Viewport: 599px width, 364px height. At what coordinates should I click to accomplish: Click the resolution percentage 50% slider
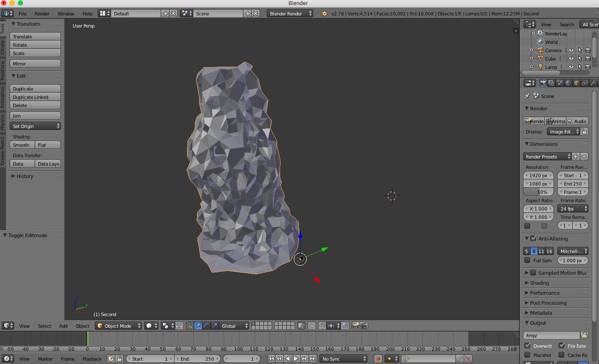click(x=538, y=192)
